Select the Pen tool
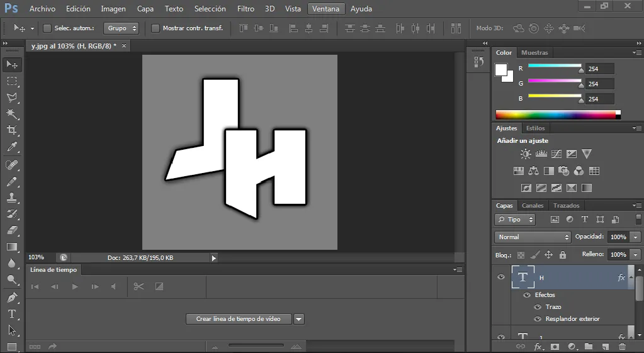The height and width of the screenshot is (353, 644). point(12,297)
